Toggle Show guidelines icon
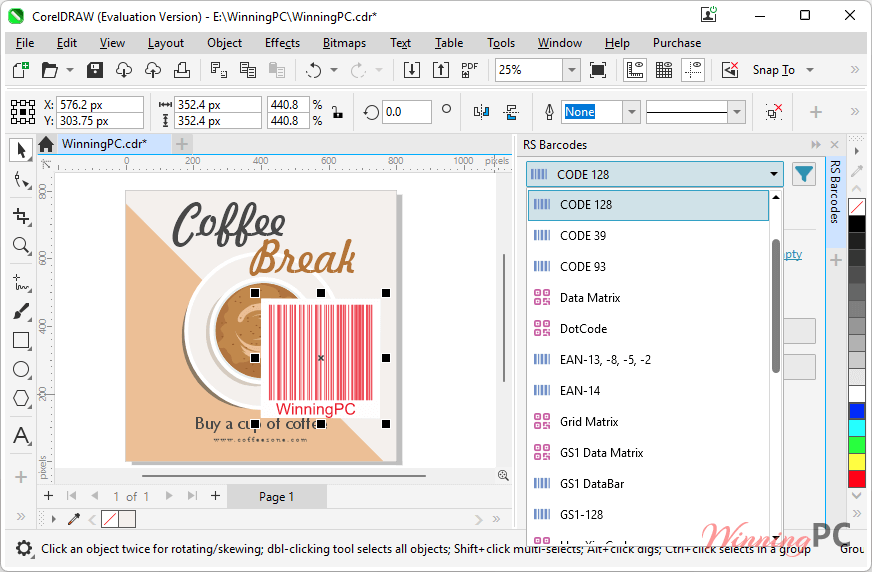Image resolution: width=872 pixels, height=572 pixels. pyautogui.click(x=693, y=70)
